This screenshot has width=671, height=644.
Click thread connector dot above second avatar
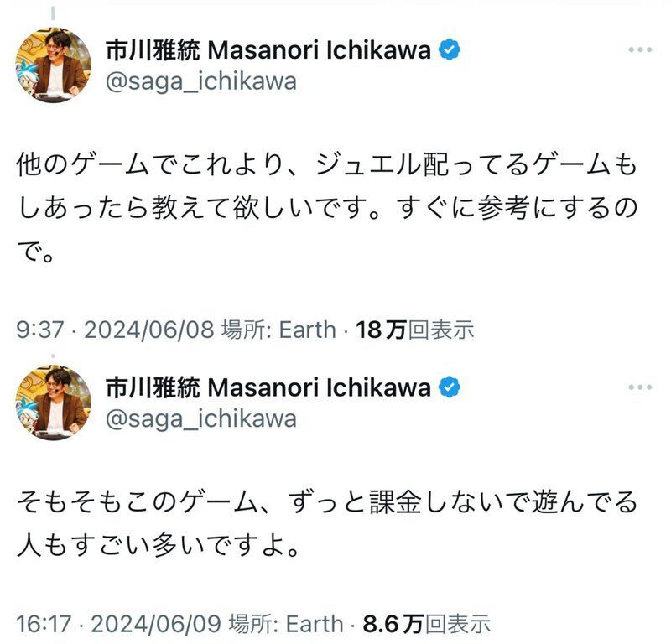pos(53,356)
